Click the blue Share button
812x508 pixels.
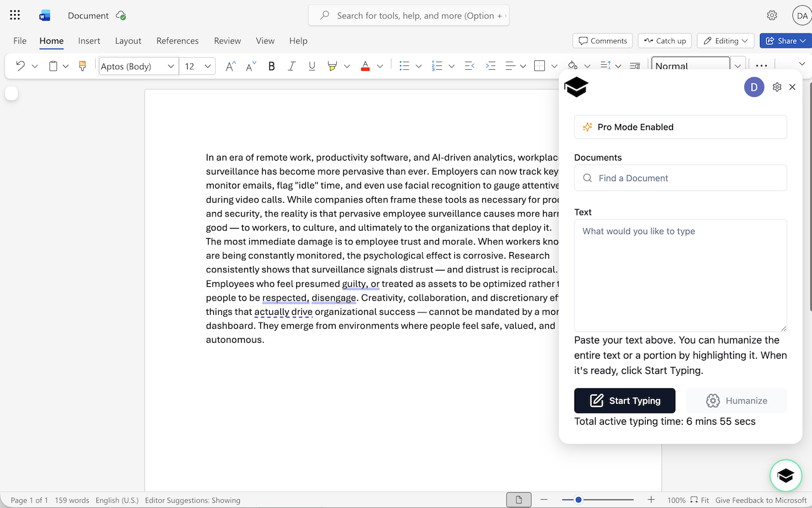point(785,41)
